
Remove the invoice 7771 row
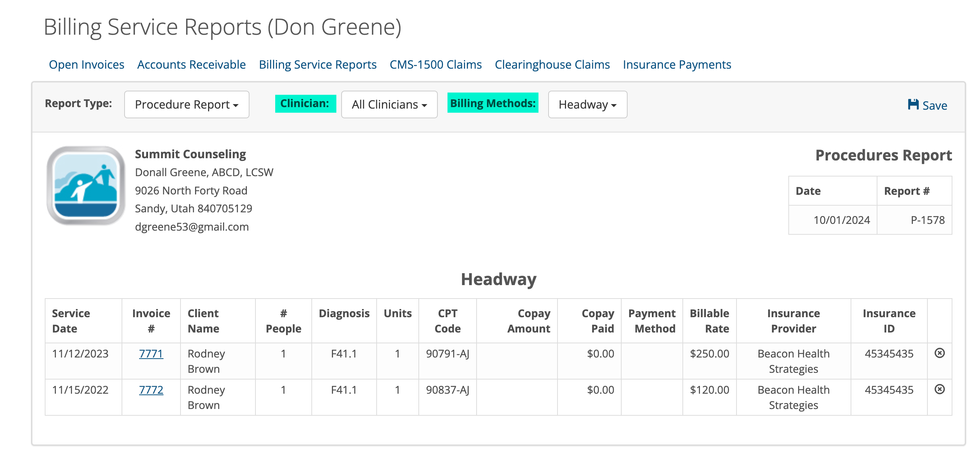point(939,353)
